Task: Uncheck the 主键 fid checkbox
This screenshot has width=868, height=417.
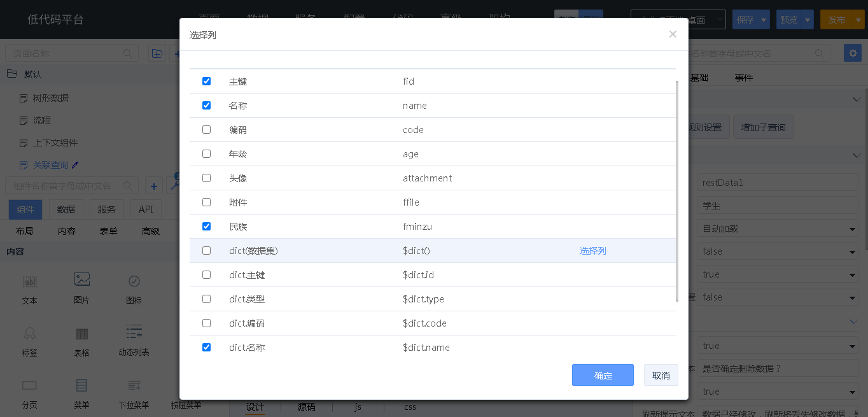Action: (206, 81)
